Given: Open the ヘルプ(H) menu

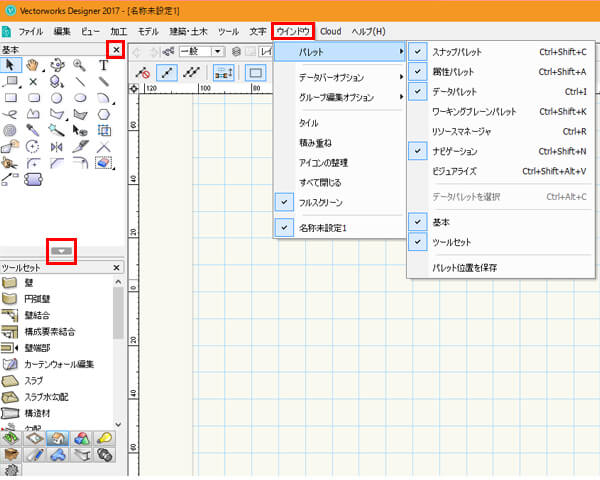Looking at the screenshot, I should pos(368,31).
